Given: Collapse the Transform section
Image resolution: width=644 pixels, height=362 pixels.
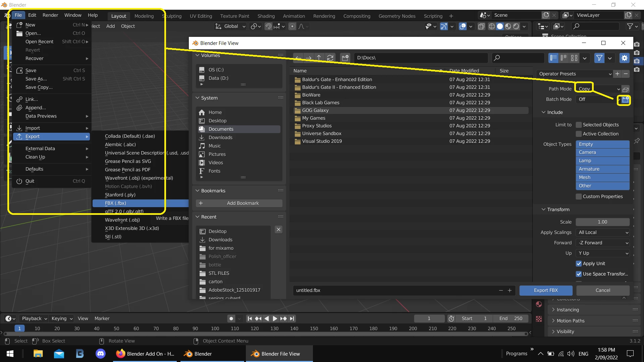Looking at the screenshot, I should tap(558, 209).
